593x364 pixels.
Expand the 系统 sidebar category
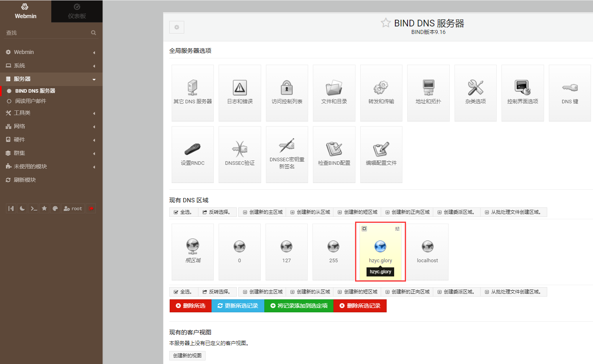(x=51, y=65)
